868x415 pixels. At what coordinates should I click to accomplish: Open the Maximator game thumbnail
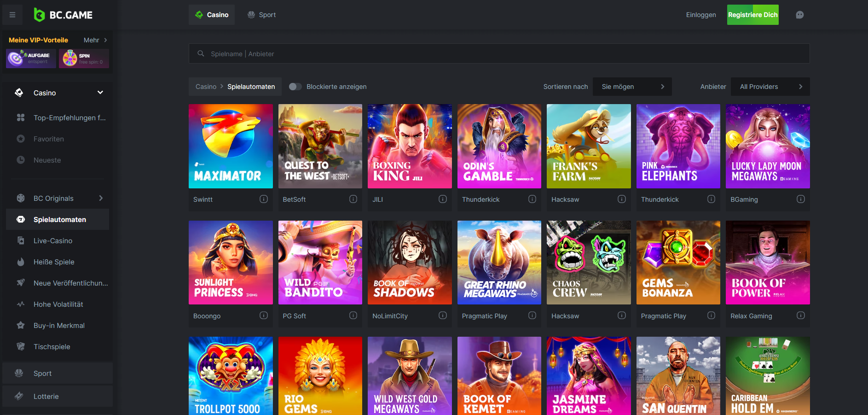pos(231,146)
